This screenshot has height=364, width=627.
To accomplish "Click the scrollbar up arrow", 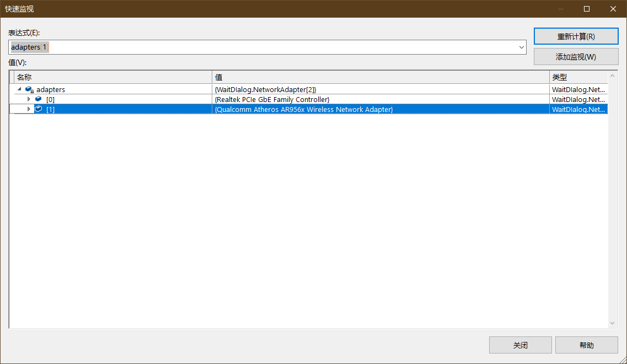I will [612, 76].
